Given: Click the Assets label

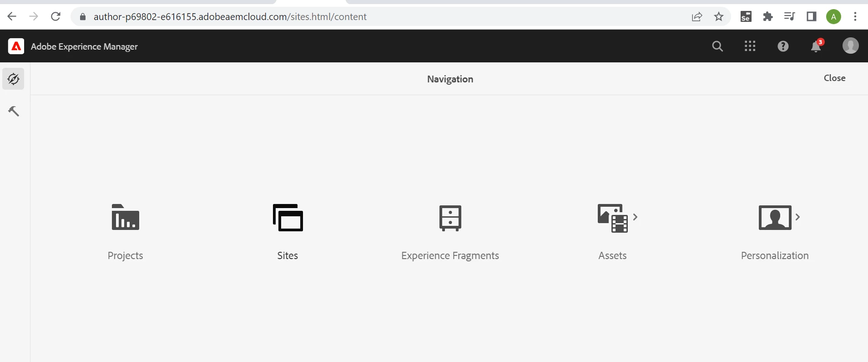Looking at the screenshot, I should click(613, 255).
